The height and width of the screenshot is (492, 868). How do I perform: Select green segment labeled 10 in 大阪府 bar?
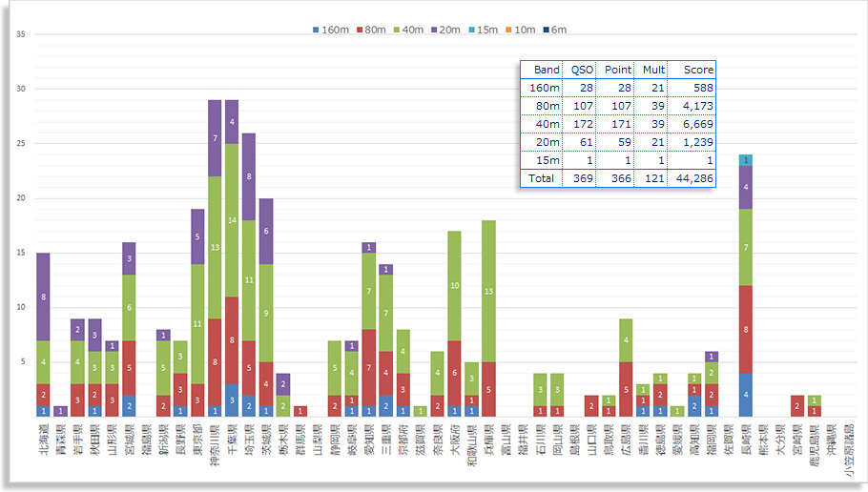pos(454,285)
